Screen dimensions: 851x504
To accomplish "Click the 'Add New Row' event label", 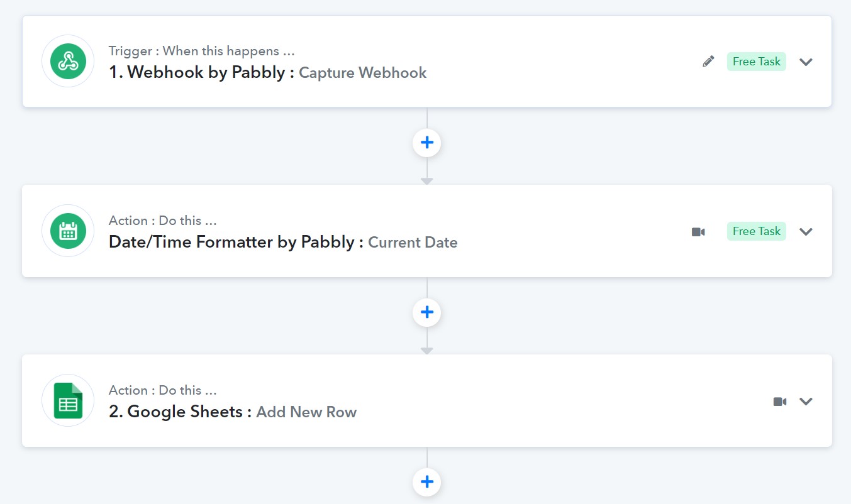I will point(306,412).
